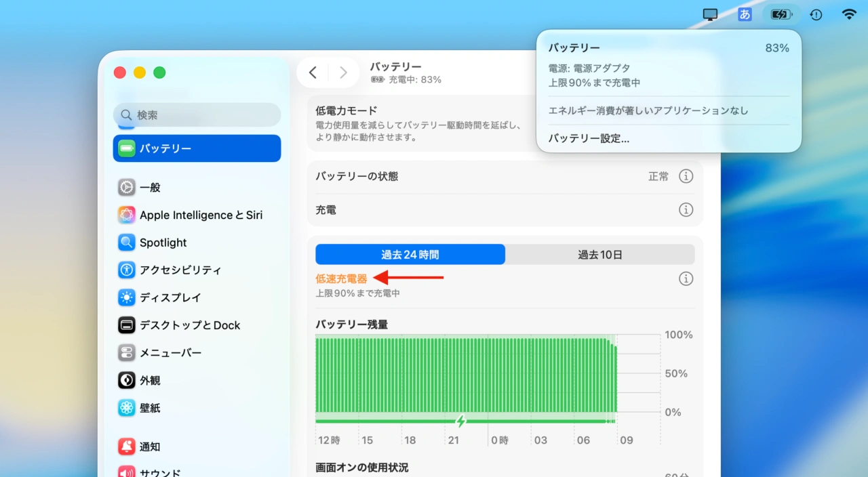
Task: Show info details for 充電 row
Action: (x=686, y=210)
